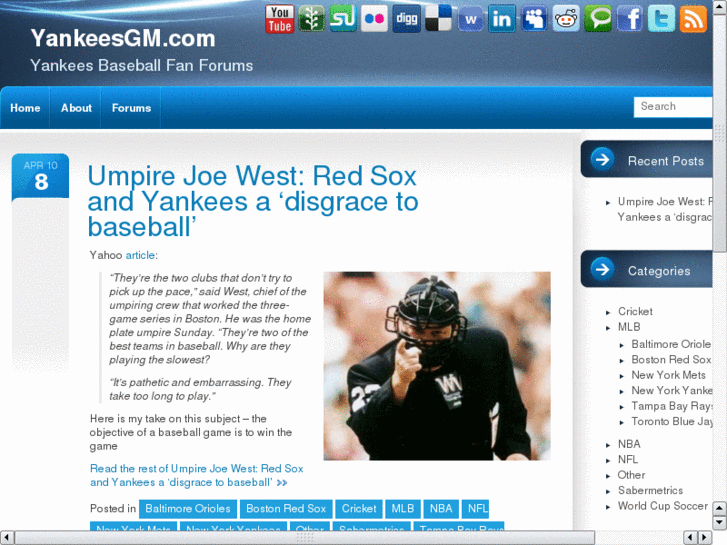Open the NBA category in sidebar
This screenshot has height=545, width=727.
629,444
